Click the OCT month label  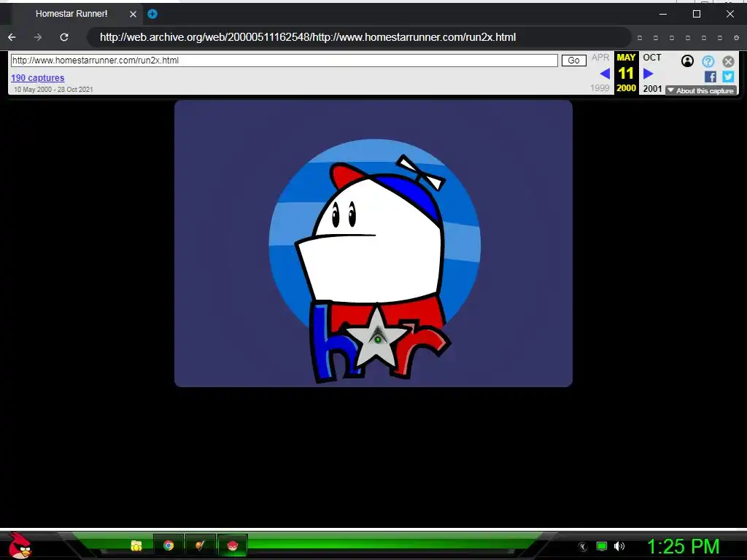[651, 58]
